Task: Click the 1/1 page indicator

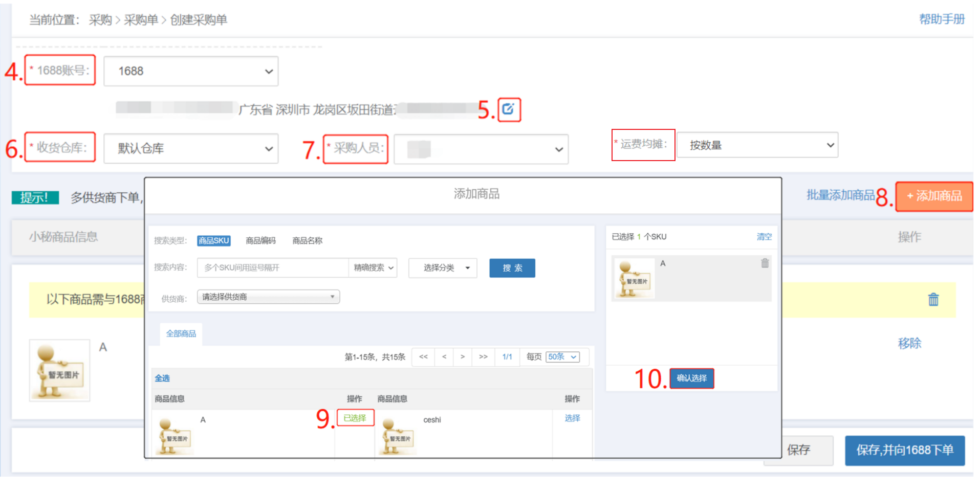Action: click(x=507, y=357)
